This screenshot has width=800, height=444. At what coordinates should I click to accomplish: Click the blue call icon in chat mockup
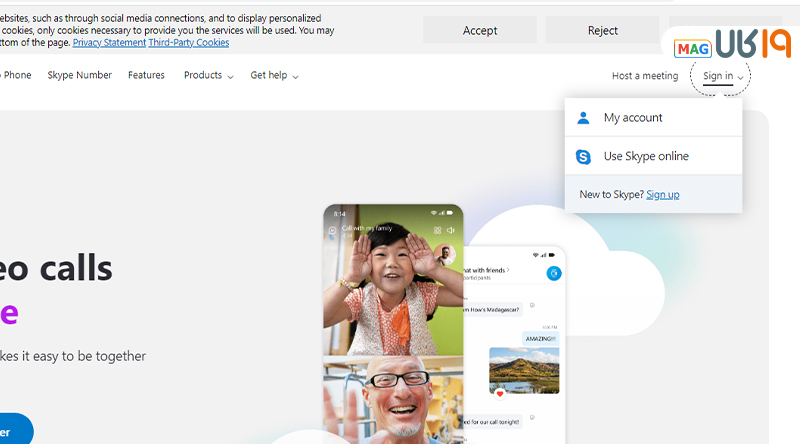(x=554, y=273)
